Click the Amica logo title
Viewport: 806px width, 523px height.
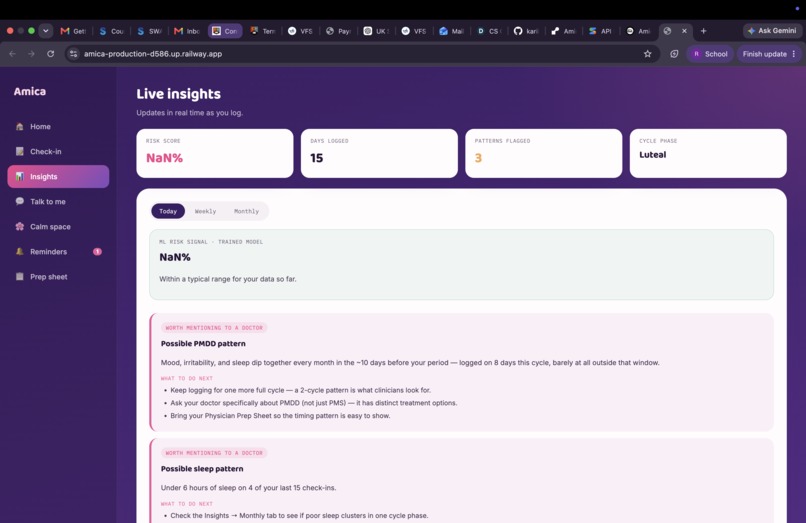(30, 92)
